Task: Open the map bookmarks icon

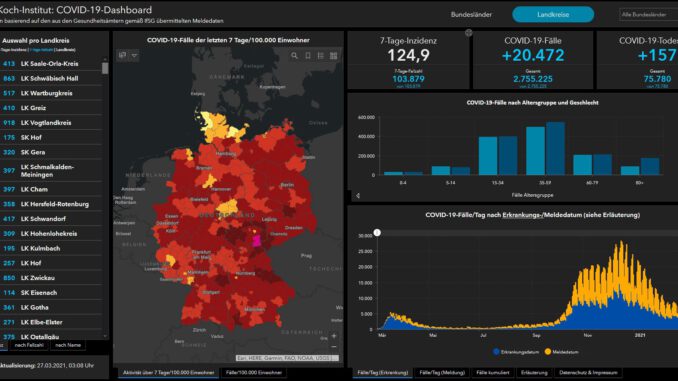Action: [308, 56]
